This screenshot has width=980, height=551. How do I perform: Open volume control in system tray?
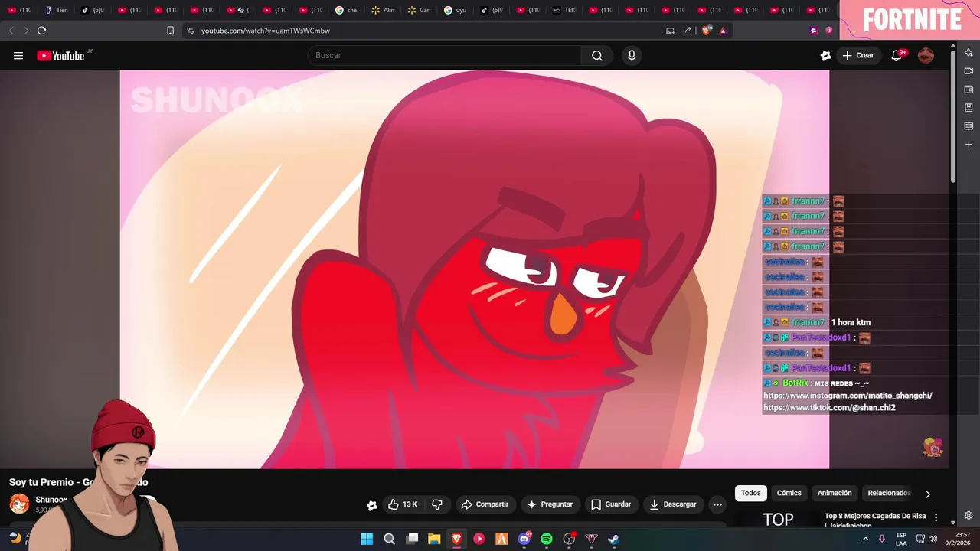[x=933, y=539]
